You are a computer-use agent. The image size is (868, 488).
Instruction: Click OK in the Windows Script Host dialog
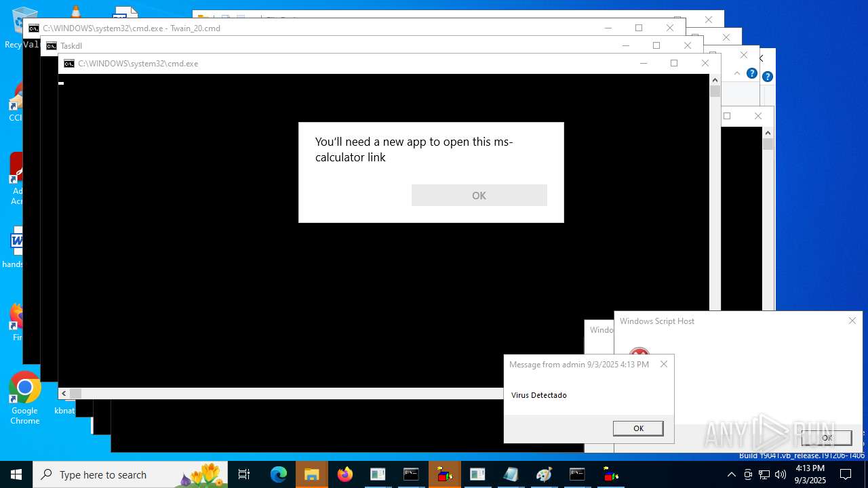[x=827, y=438]
